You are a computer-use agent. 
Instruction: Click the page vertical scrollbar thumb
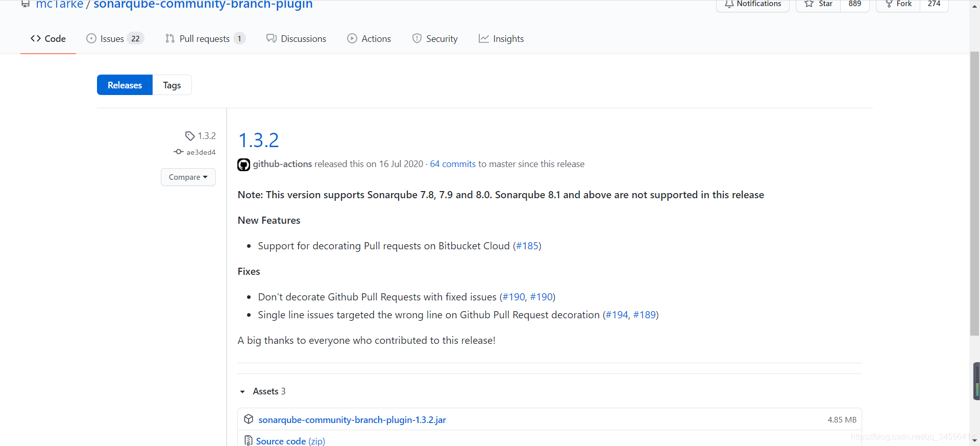click(x=974, y=193)
